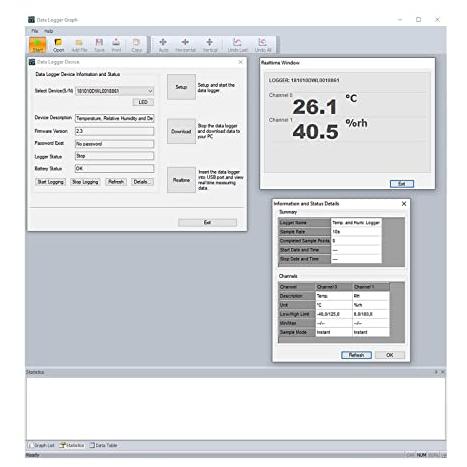Click the Print toolbar icon
This screenshot has width=467, height=467.
point(116,45)
